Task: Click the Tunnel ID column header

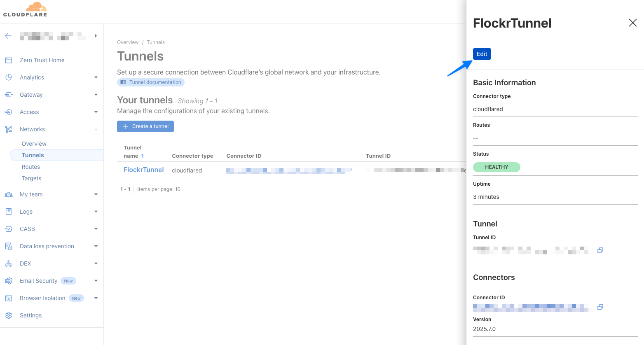Action: point(378,156)
